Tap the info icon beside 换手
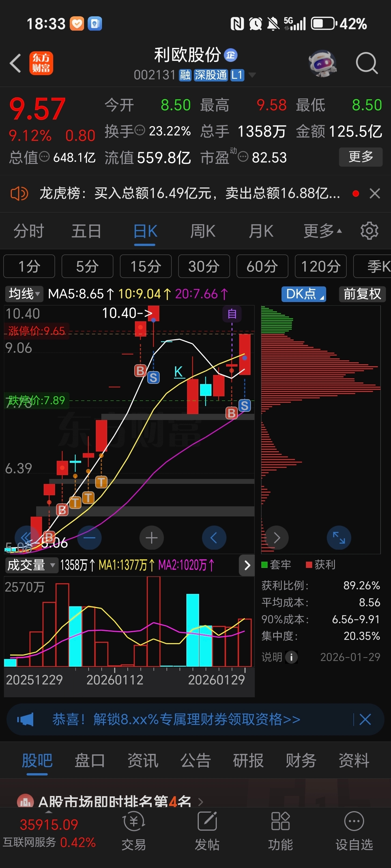Image resolution: width=391 pixels, height=868 pixels. pyautogui.click(x=139, y=130)
